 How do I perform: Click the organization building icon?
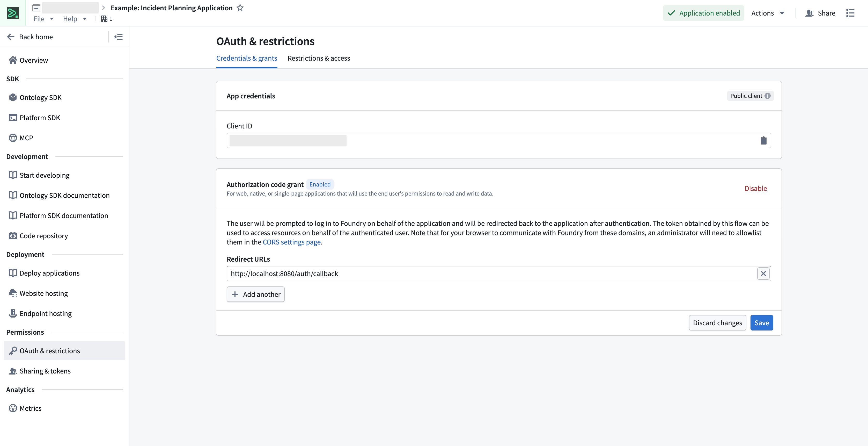[104, 19]
